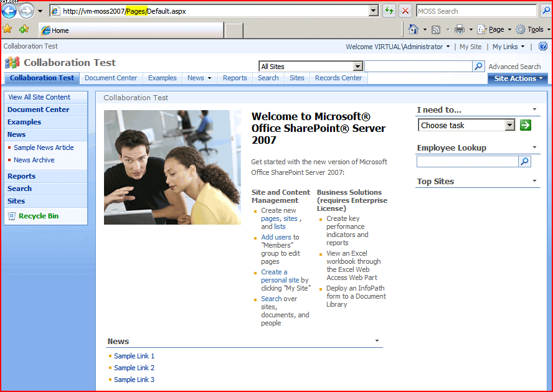Click the SharePoint help question mark icon
This screenshot has height=392, width=553.
click(542, 47)
